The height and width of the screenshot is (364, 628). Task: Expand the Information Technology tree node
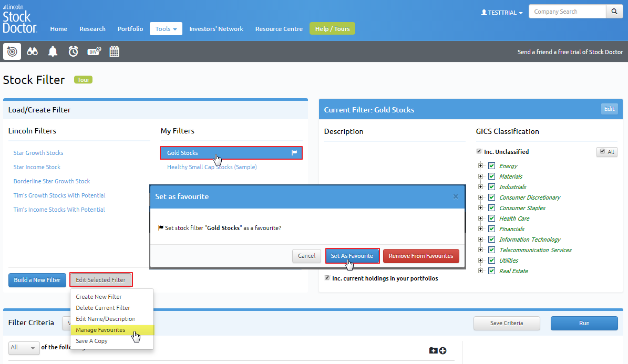pyautogui.click(x=481, y=240)
